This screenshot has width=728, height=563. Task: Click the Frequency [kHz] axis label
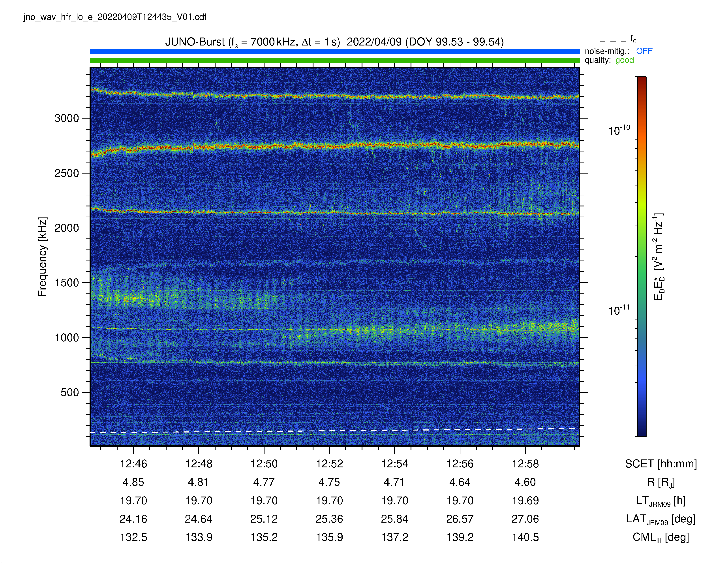pyautogui.click(x=42, y=257)
